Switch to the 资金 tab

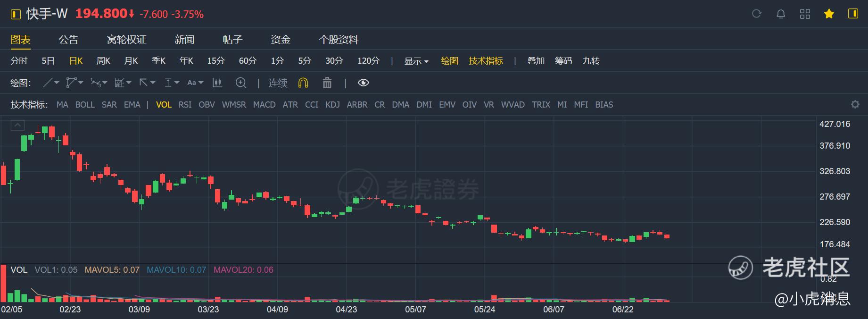click(x=281, y=40)
